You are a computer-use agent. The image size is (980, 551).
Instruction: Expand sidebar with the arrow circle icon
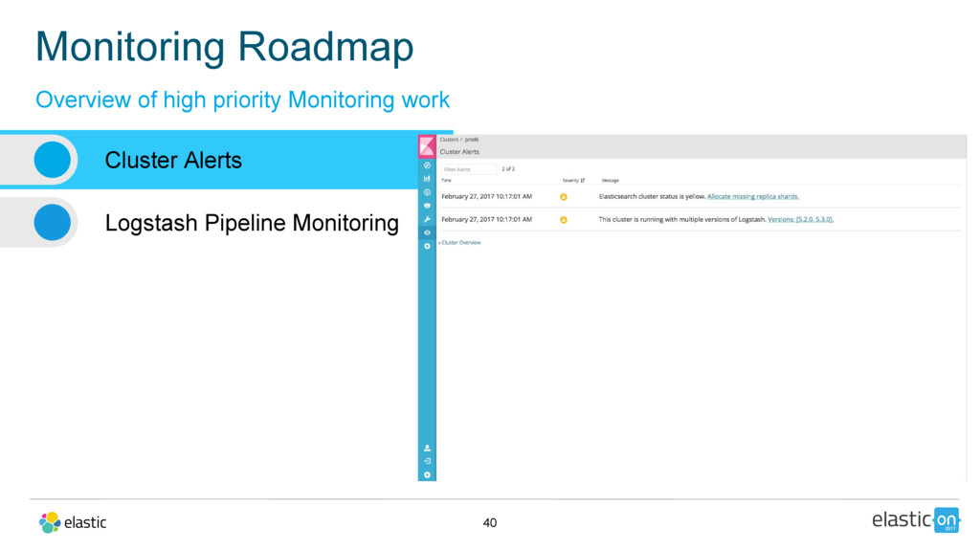click(427, 474)
